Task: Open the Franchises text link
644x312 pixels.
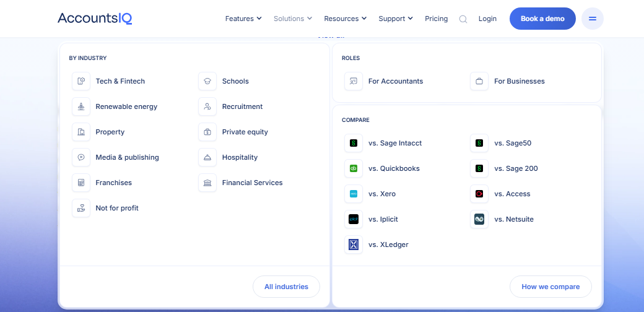Action: click(x=114, y=183)
